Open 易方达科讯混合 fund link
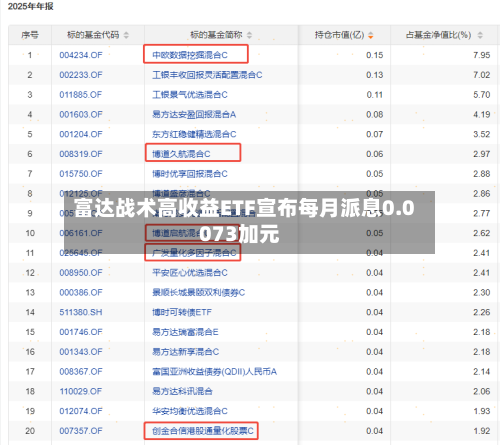This screenshot has width=500, height=445. click(x=182, y=391)
